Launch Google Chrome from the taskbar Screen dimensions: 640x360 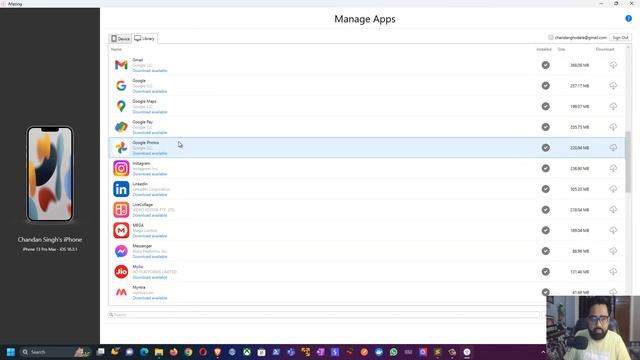188,352
